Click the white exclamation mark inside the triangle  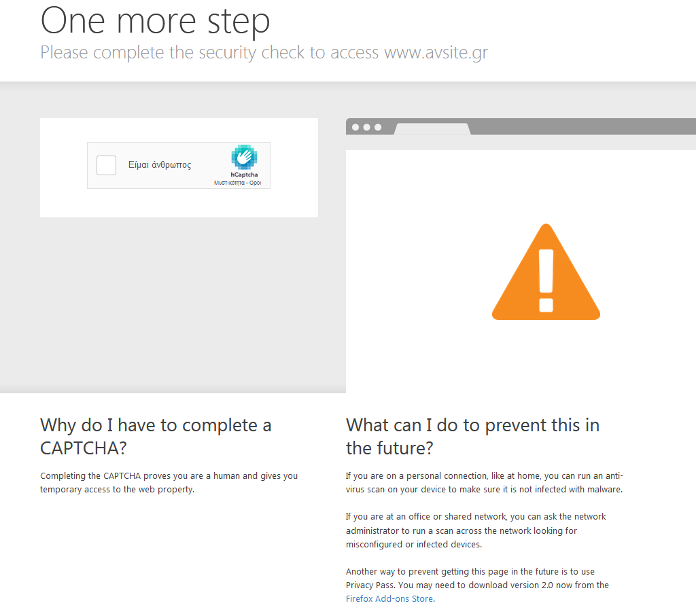[x=546, y=280]
